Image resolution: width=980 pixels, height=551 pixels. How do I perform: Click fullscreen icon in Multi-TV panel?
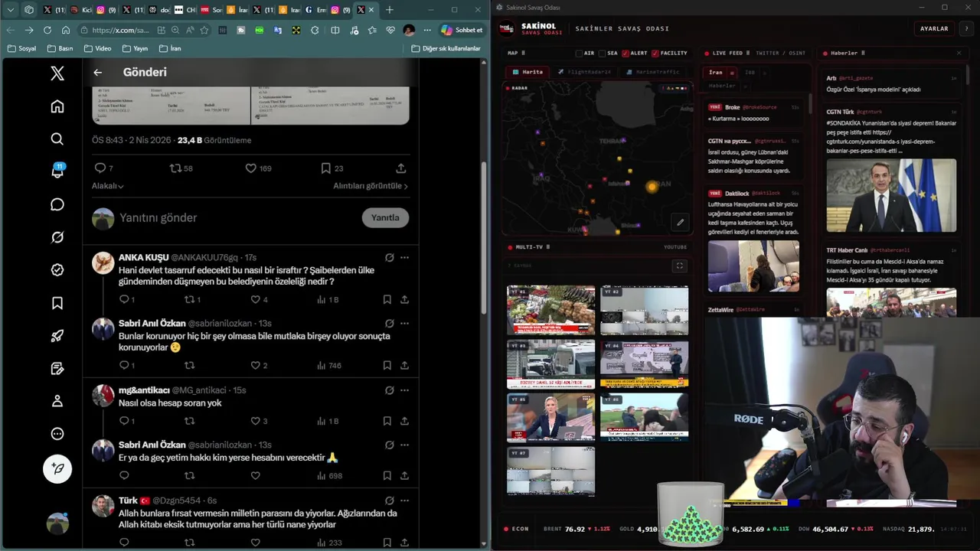pyautogui.click(x=679, y=266)
